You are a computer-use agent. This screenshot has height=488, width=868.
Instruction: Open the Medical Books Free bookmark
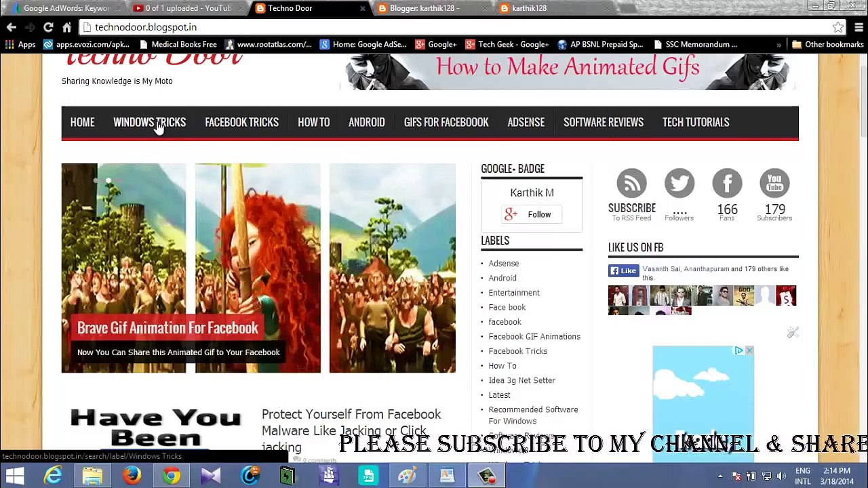click(178, 45)
